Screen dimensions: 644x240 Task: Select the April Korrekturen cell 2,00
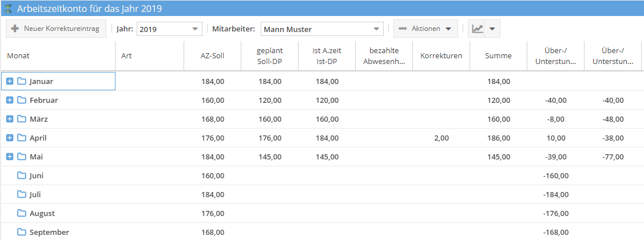click(441, 138)
